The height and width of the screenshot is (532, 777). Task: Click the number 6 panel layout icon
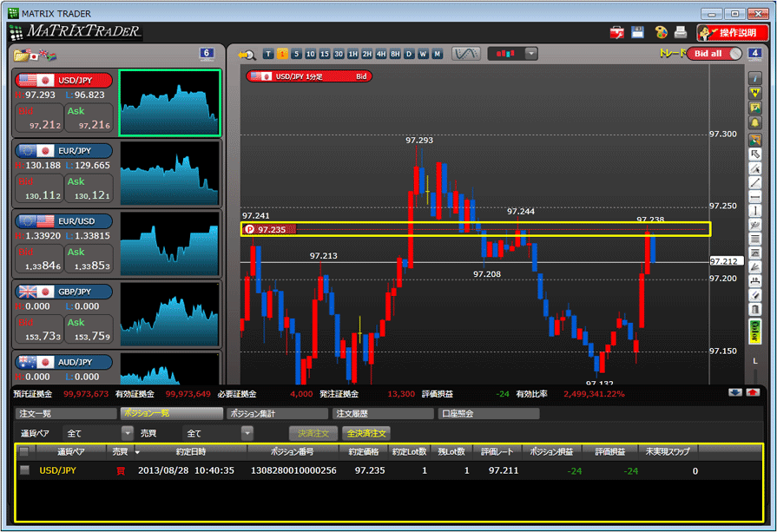(207, 54)
